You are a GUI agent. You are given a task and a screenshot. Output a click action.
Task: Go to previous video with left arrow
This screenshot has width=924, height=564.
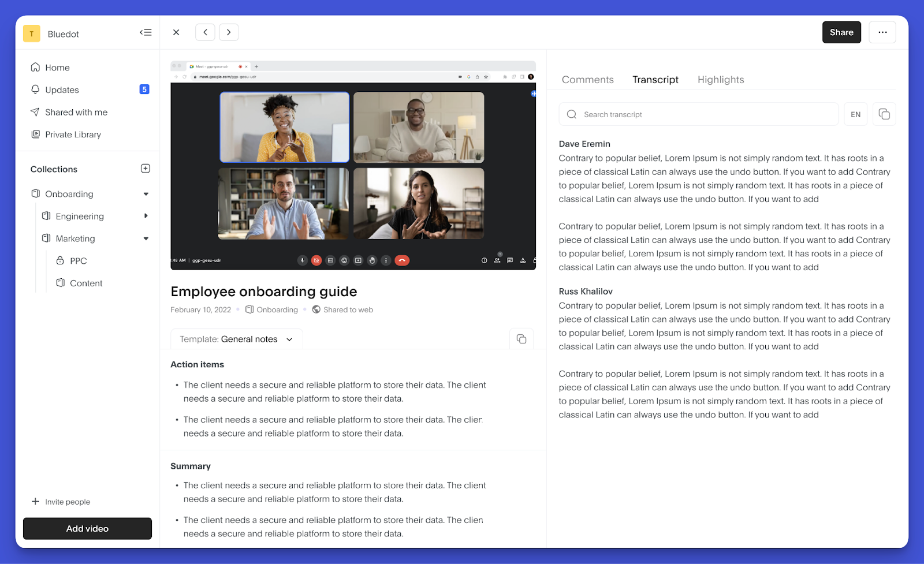[x=205, y=32]
